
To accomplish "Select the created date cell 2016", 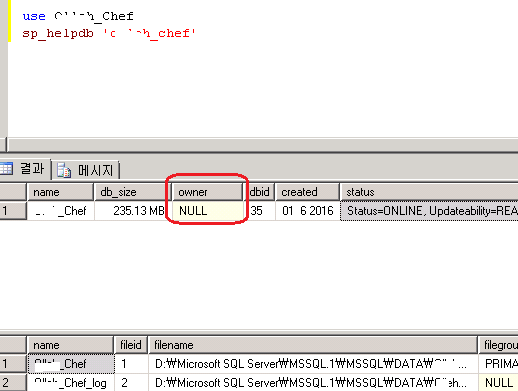I will tap(307, 211).
